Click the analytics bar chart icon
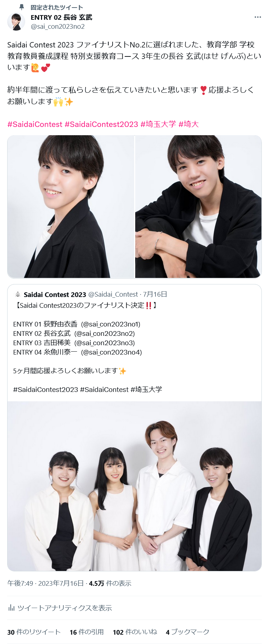 coord(11,608)
